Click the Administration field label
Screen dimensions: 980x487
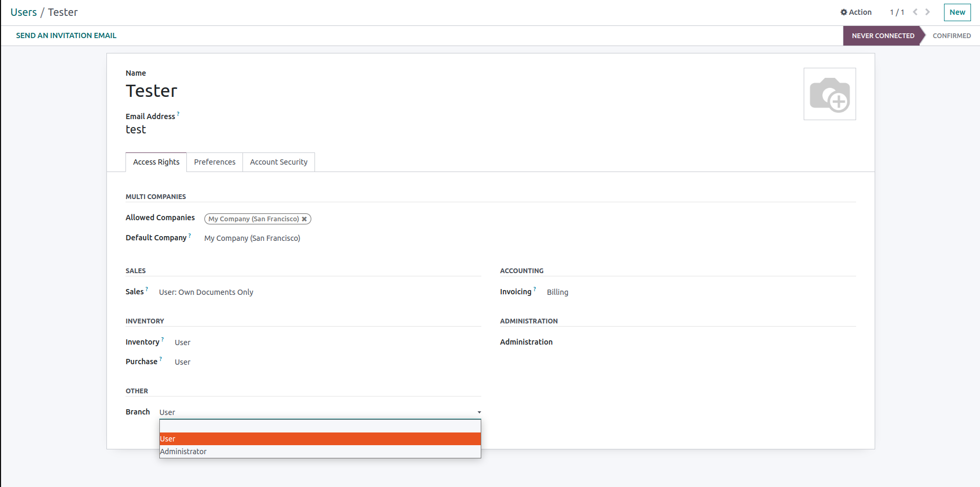(526, 342)
